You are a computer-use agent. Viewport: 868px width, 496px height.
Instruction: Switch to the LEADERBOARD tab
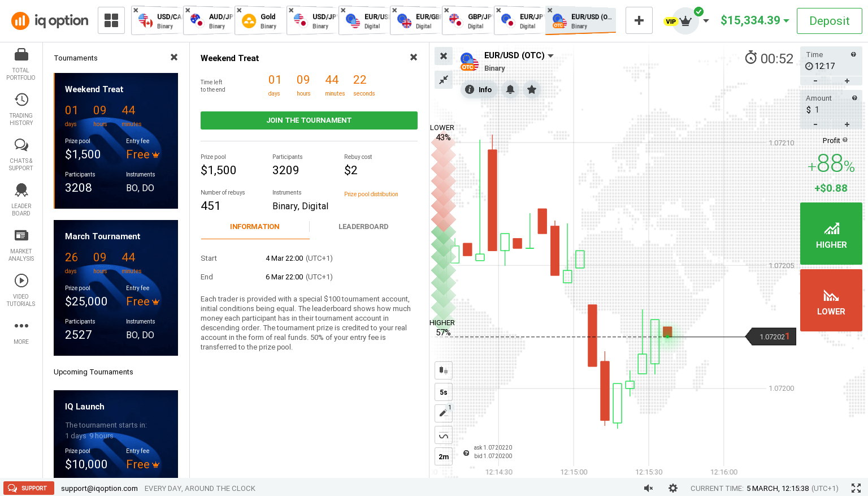363,227
